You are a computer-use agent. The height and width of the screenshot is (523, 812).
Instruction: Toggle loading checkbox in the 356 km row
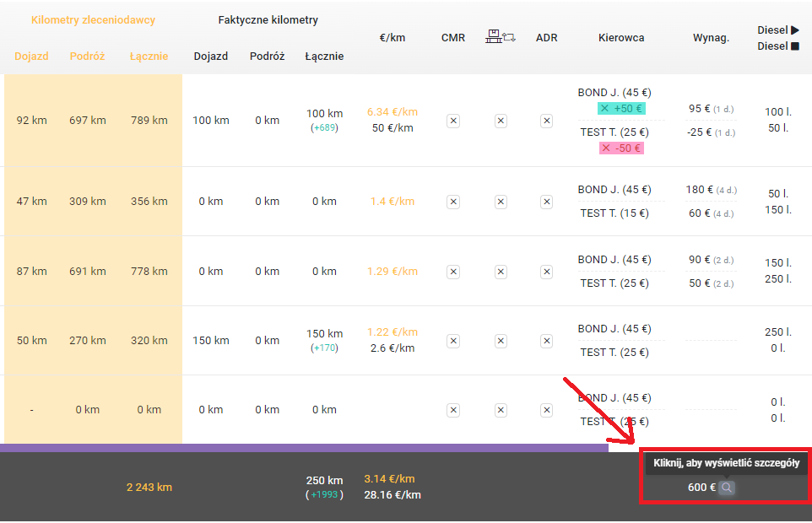click(501, 202)
